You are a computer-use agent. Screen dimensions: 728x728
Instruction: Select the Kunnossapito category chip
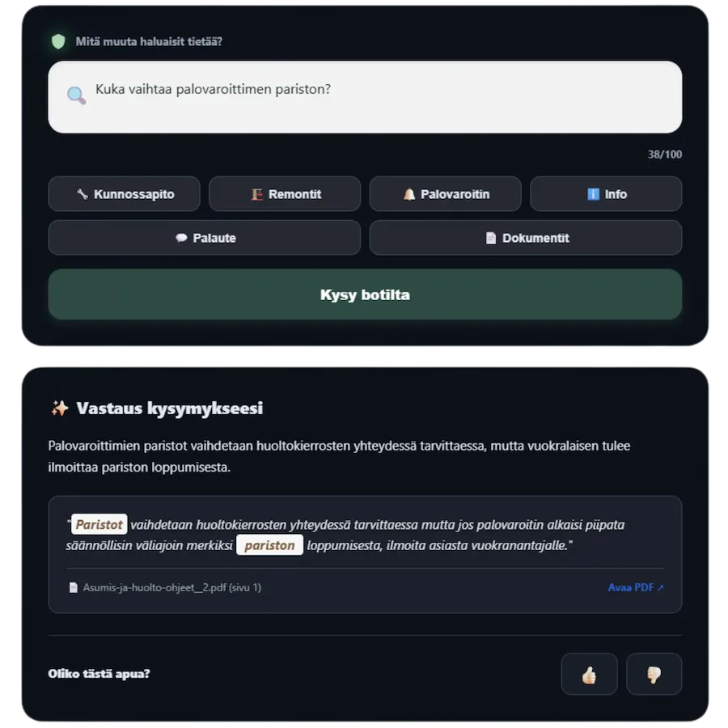coord(124,194)
